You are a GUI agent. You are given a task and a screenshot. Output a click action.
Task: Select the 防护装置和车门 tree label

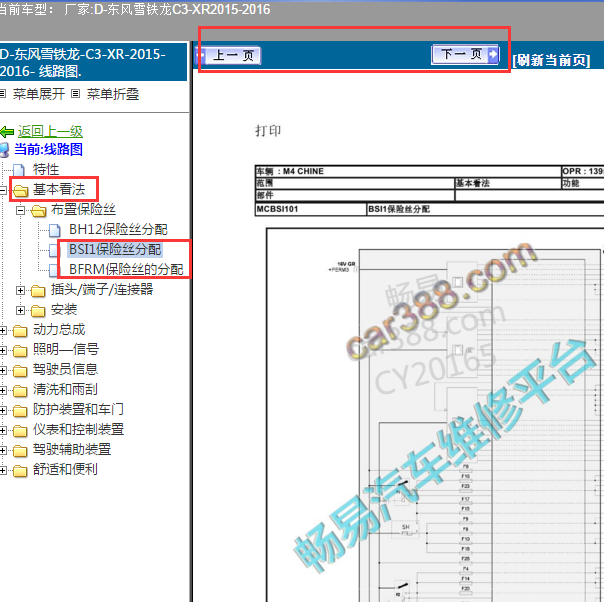pos(78,409)
